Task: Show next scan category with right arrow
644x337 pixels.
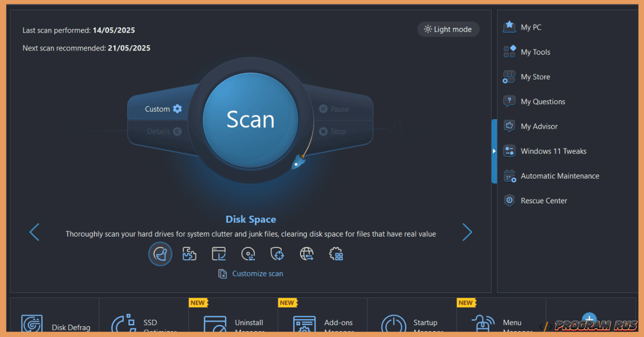Action: [467, 232]
